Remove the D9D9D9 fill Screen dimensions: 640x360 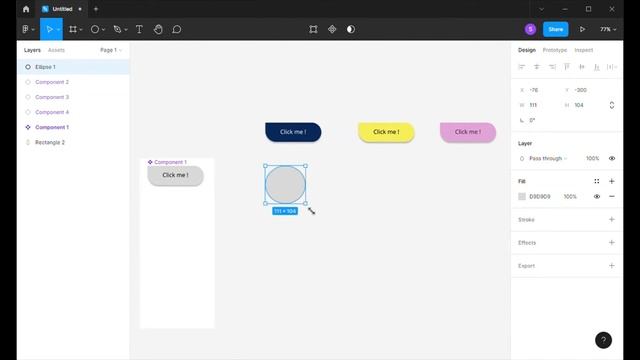coord(611,196)
